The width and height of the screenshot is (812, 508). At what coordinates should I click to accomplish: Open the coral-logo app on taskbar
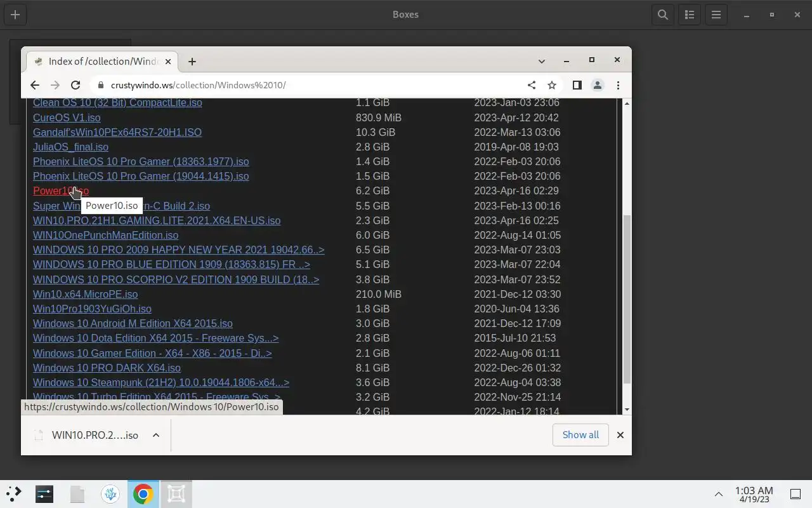[110, 493]
